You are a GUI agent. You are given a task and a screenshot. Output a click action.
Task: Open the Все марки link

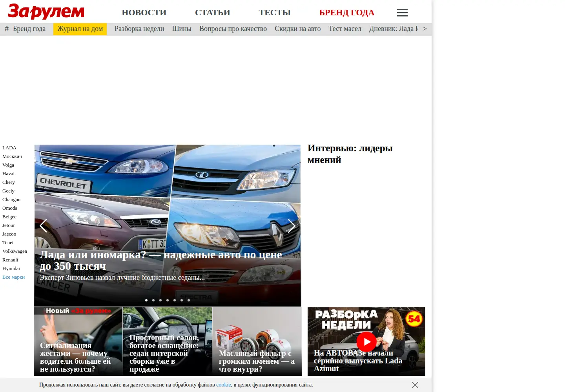(x=14, y=277)
